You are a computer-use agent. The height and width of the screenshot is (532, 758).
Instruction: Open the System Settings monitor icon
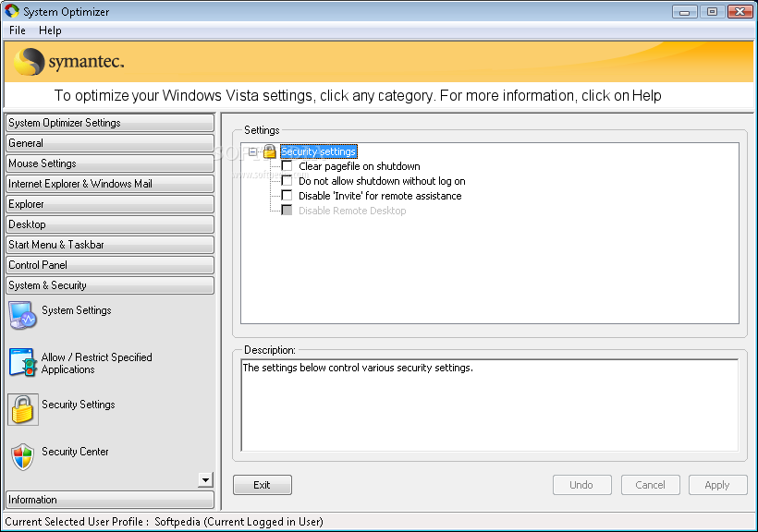(23, 315)
